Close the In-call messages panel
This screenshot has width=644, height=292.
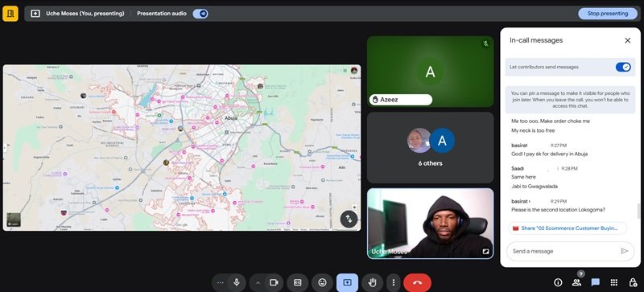click(628, 40)
